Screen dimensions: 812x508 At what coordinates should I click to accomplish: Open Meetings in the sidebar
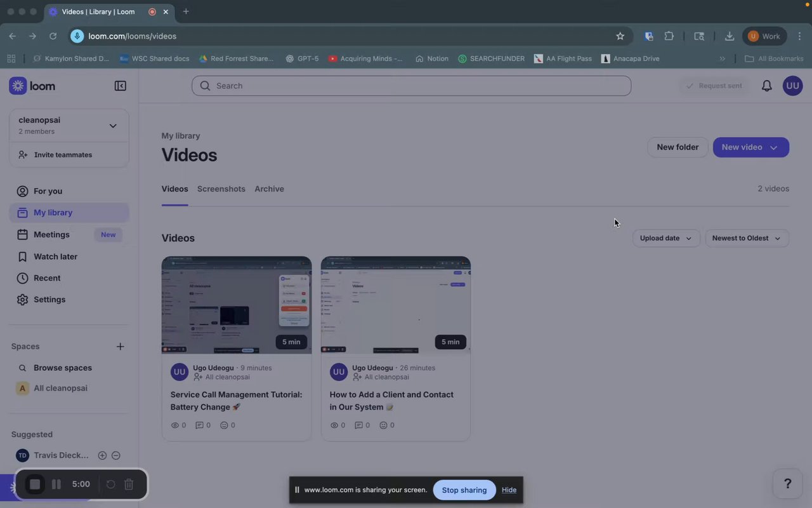69,234
